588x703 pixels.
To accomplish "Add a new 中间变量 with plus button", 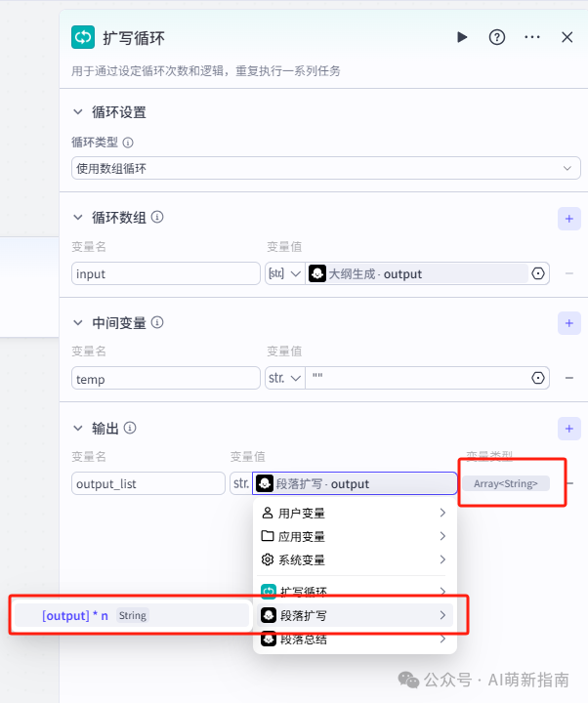I will (569, 323).
